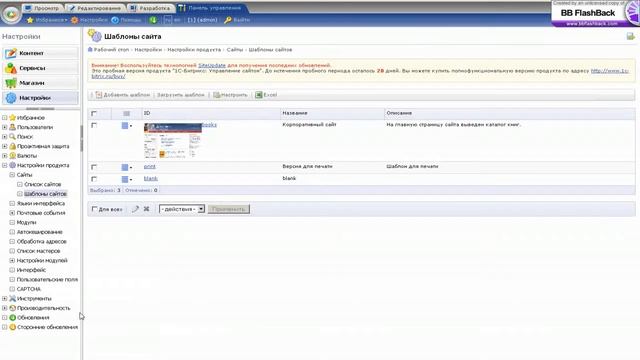Select Шаблоны сайтов in tree
This screenshot has height=360, width=640.
click(x=45, y=194)
